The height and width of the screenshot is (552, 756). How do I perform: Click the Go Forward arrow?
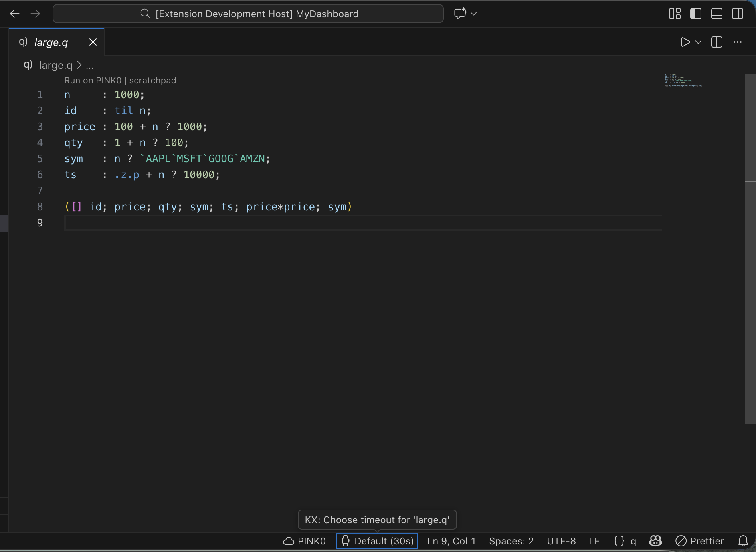pos(36,14)
